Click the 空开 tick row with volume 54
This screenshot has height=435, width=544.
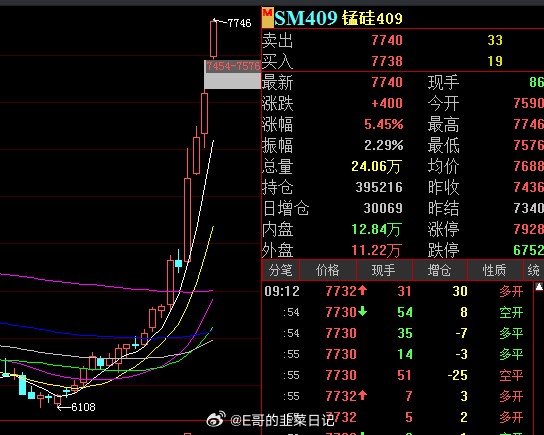click(397, 312)
